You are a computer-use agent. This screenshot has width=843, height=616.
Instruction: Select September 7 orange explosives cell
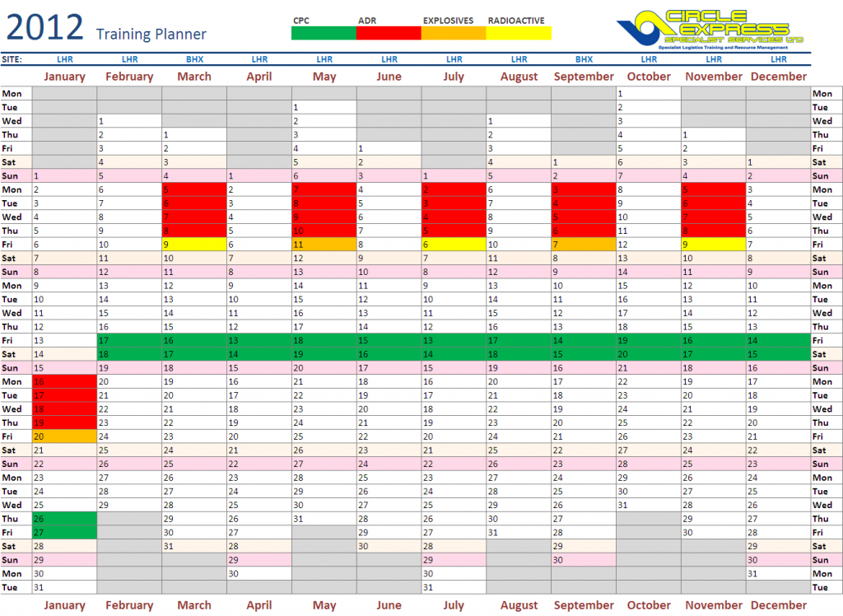[x=584, y=245]
